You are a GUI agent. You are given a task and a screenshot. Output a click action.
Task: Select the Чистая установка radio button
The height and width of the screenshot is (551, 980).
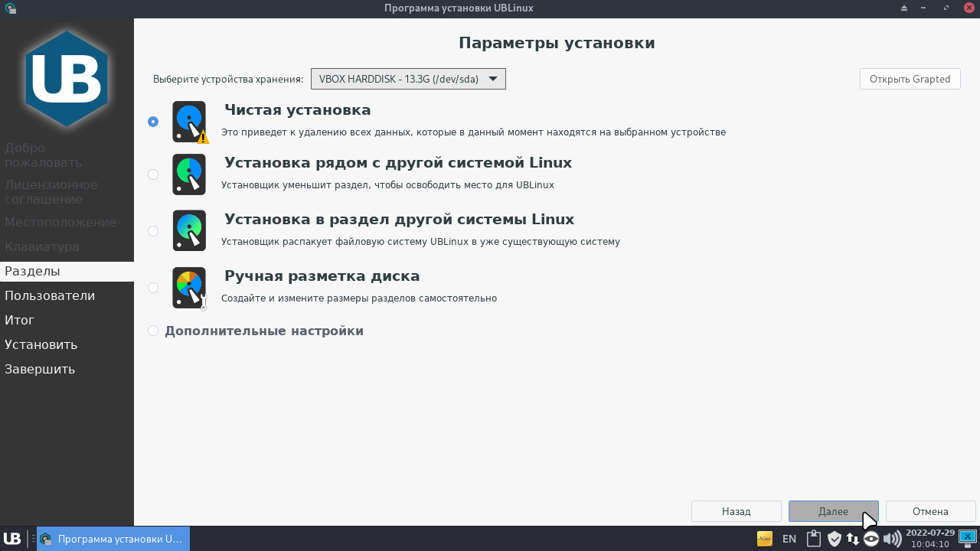[x=153, y=122]
